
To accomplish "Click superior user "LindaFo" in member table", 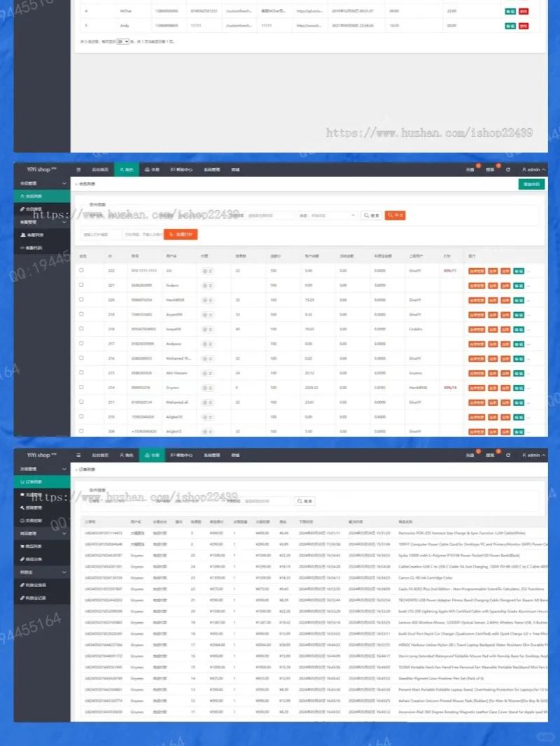I will pyautogui.click(x=415, y=329).
